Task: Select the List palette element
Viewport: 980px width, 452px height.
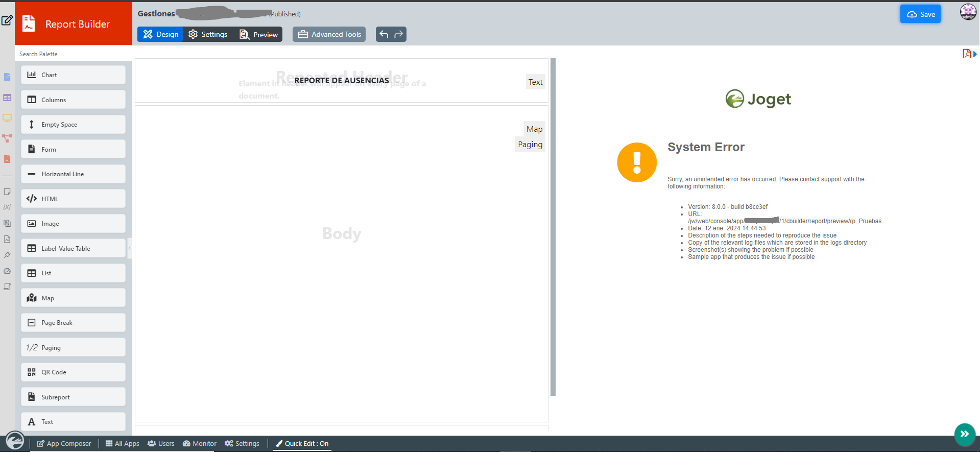Action: click(73, 273)
